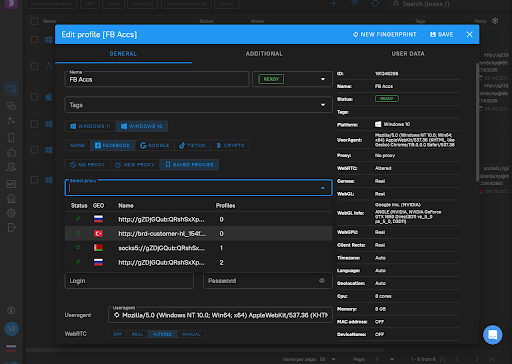Open table column settings gear icon
512x364 pixels.
coord(495,21)
